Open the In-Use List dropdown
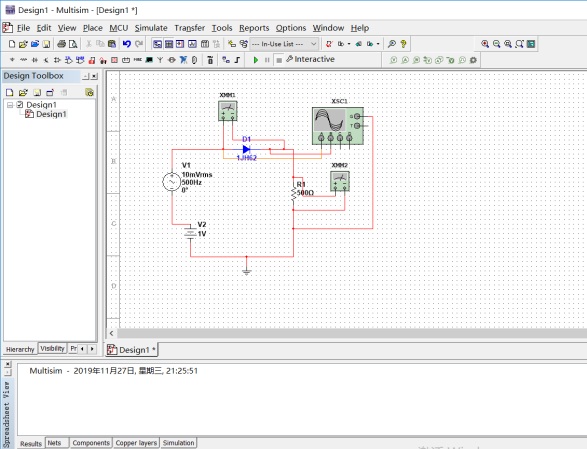This screenshot has height=449, width=587. 284,44
